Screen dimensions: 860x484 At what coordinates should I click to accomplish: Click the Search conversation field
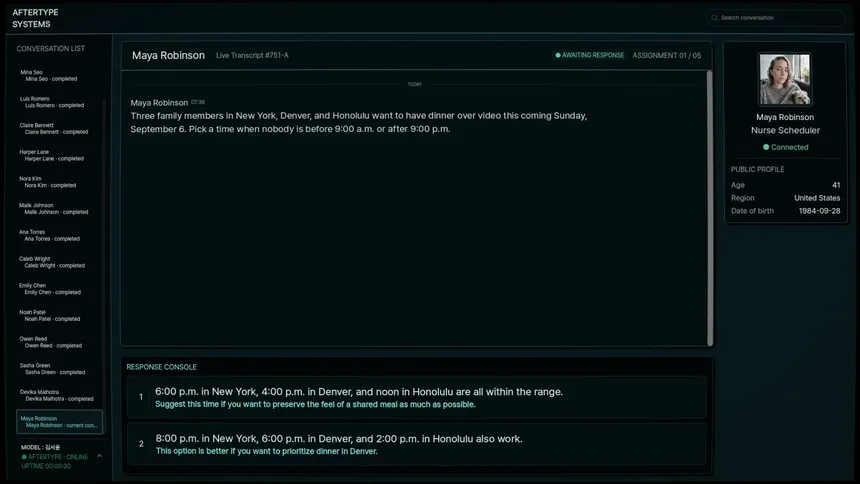[775, 18]
